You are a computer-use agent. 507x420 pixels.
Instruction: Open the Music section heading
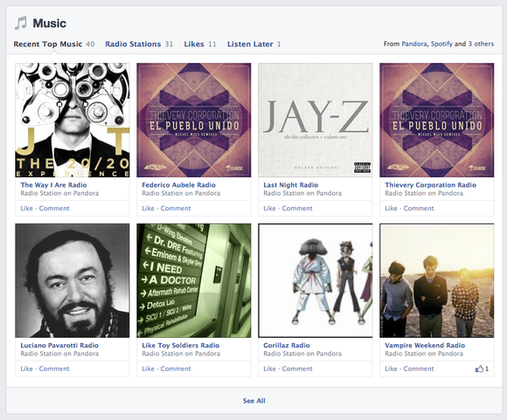pos(50,24)
